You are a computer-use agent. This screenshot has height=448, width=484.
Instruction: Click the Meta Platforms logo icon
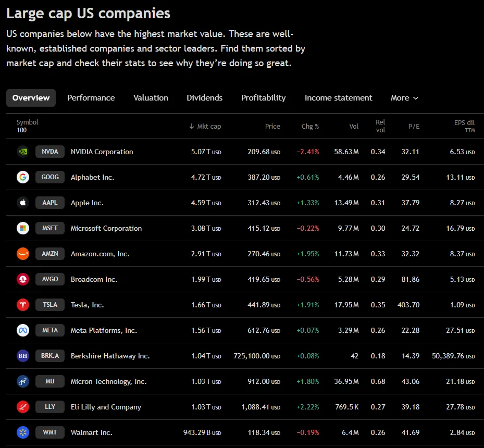(23, 330)
